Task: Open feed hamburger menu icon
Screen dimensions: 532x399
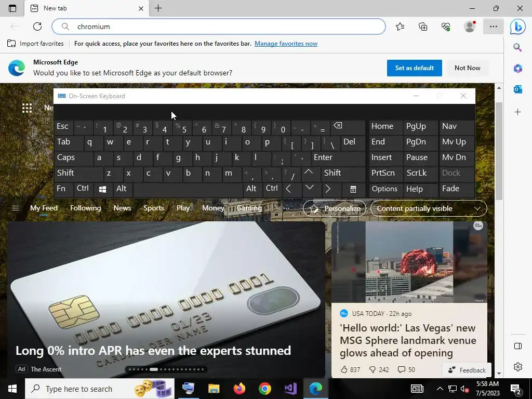Action: point(16,208)
